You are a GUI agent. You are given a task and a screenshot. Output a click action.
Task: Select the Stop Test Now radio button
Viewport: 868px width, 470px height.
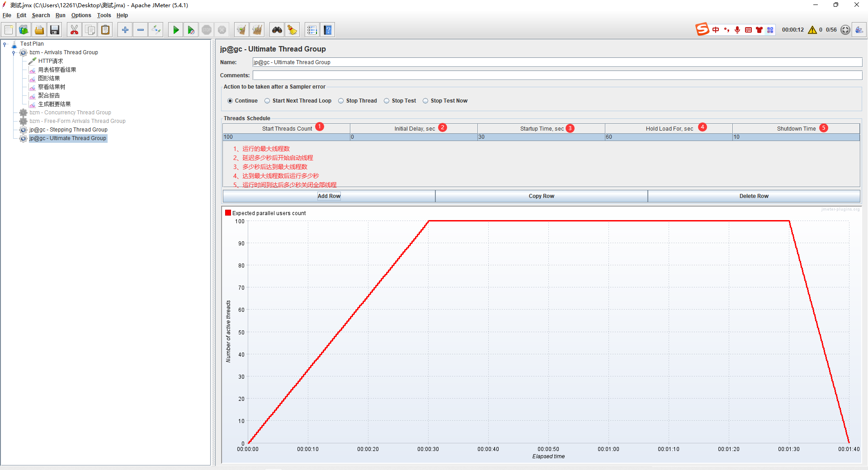[x=425, y=101]
